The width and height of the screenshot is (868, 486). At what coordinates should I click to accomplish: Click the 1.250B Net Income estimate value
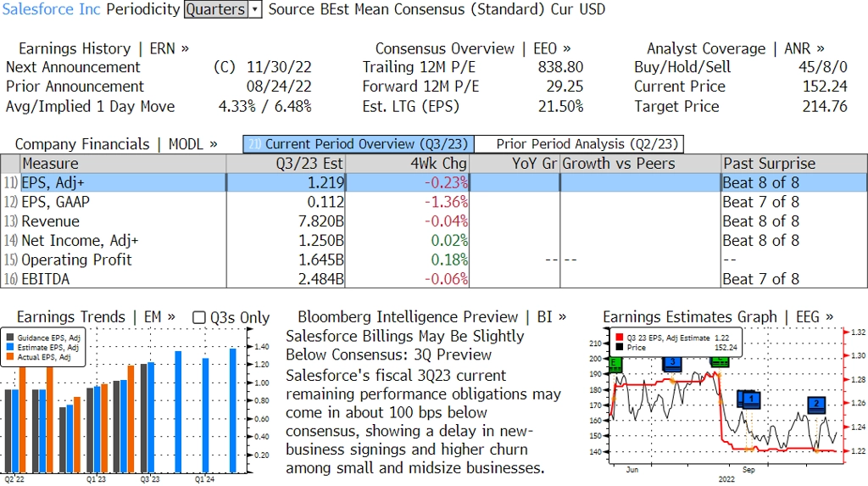tap(321, 241)
